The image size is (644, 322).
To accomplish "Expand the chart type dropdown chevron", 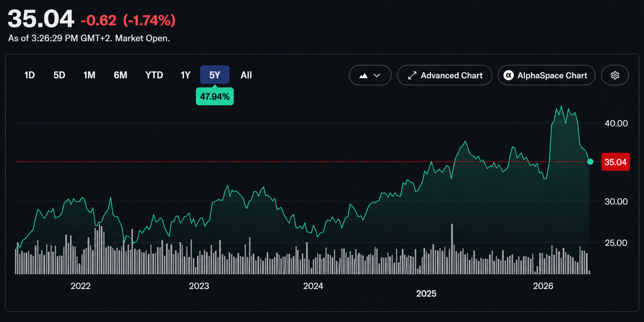I will tap(377, 75).
